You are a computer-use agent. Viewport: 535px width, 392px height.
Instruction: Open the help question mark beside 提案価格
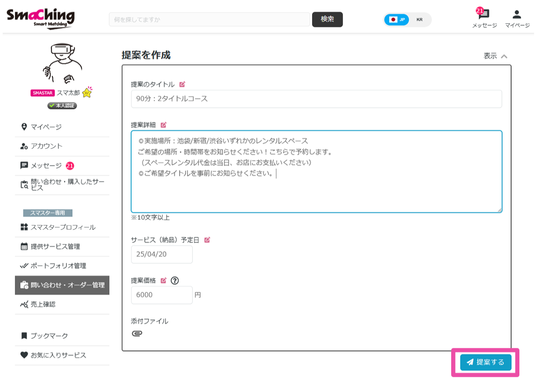(174, 280)
